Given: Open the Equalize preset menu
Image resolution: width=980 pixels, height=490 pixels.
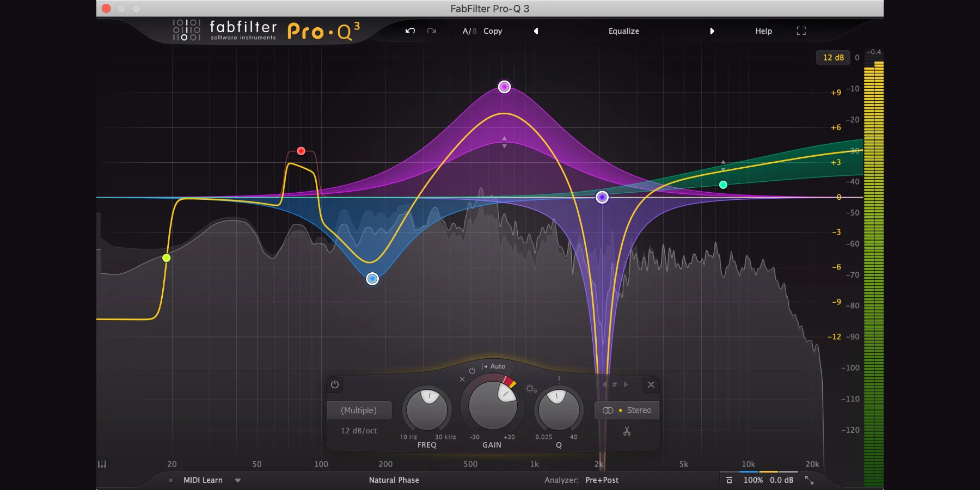Looking at the screenshot, I should pyautogui.click(x=623, y=31).
